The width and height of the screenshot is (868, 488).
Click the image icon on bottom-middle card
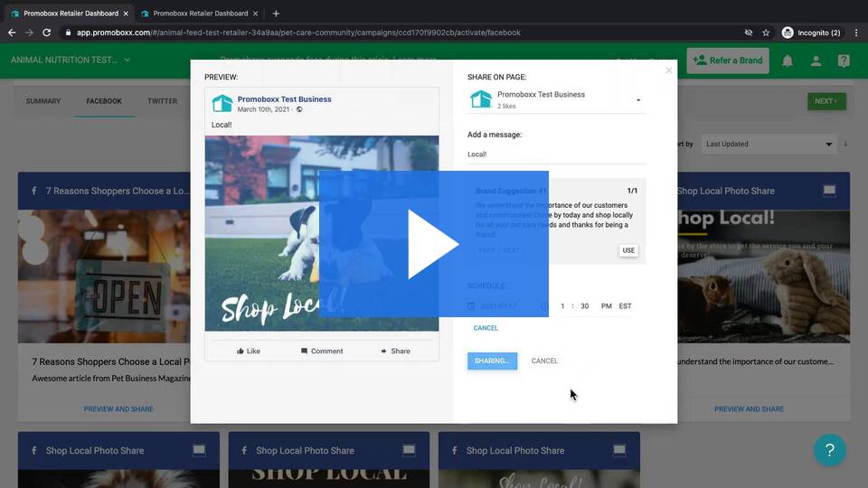click(x=409, y=450)
